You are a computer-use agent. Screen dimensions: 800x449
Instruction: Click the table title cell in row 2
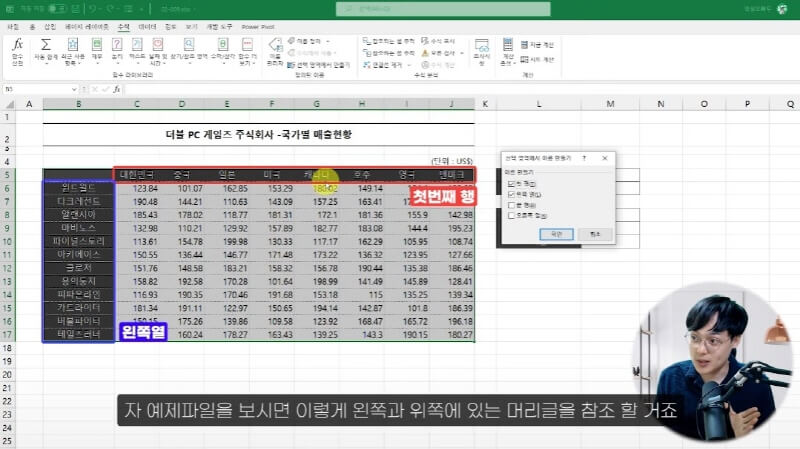coord(259,135)
